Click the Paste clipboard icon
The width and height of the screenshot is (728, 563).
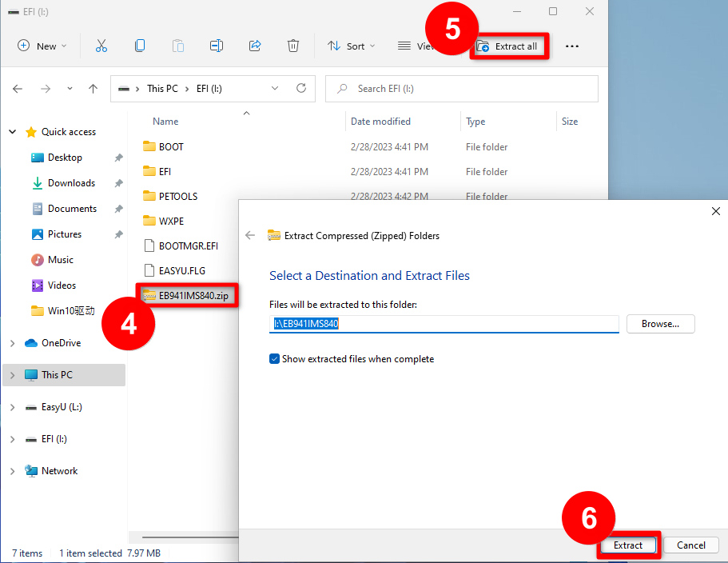178,46
